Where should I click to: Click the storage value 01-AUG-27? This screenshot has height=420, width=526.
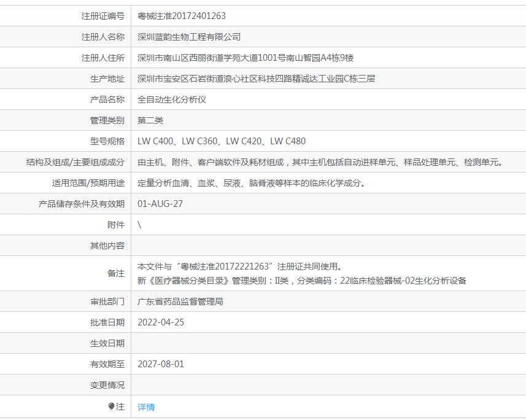point(160,204)
